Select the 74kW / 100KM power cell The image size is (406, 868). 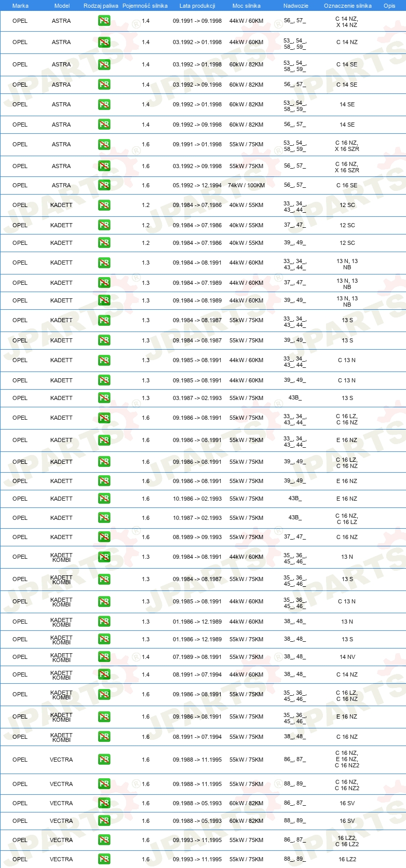tap(247, 185)
